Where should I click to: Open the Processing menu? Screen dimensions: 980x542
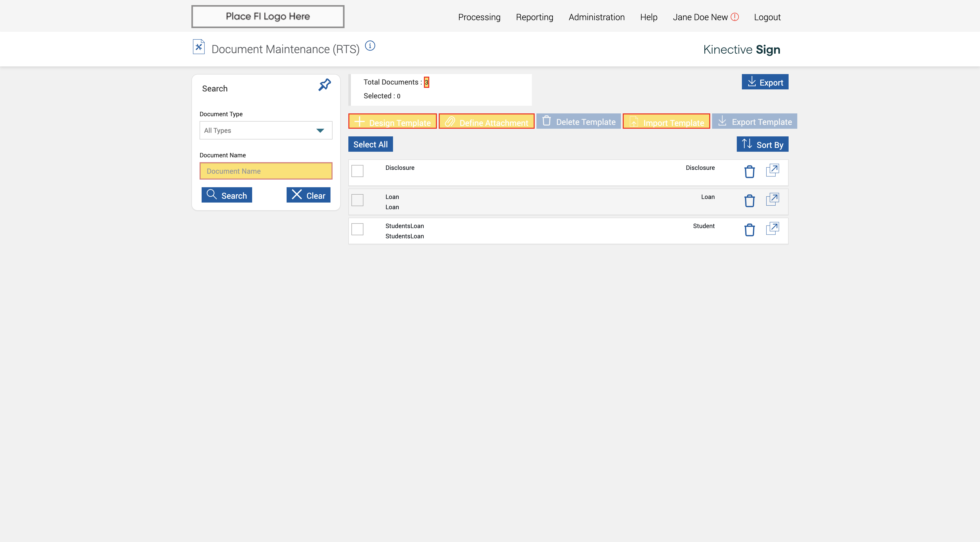(479, 17)
